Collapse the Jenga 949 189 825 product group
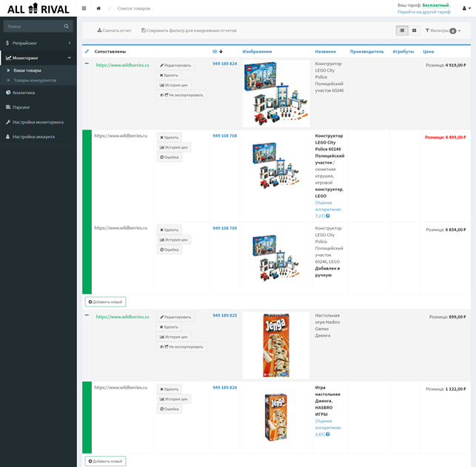 [87, 315]
